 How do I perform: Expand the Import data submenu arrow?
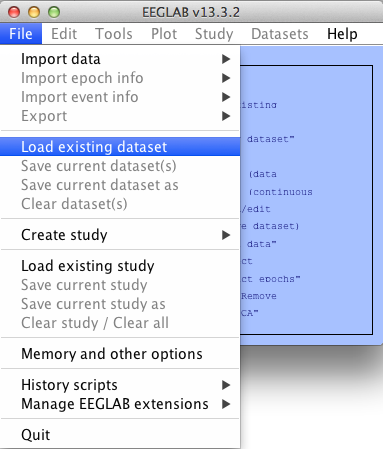[226, 59]
